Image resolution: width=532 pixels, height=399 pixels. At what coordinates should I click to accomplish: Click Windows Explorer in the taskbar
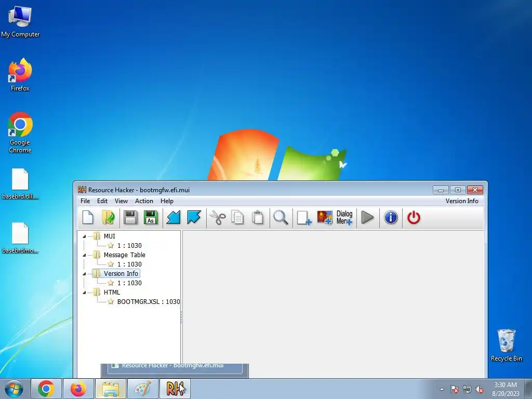(x=111, y=389)
